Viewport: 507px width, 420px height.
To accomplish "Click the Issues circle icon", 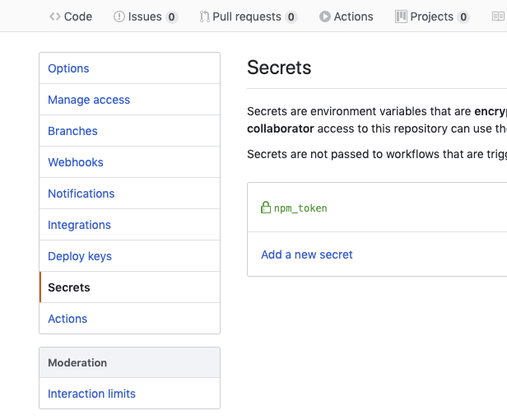I will [119, 16].
